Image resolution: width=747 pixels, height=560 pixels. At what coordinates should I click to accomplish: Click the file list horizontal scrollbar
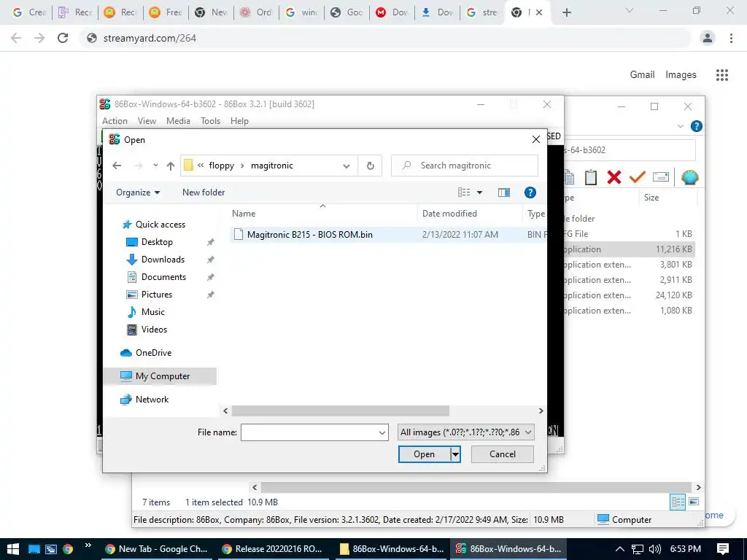pos(341,411)
